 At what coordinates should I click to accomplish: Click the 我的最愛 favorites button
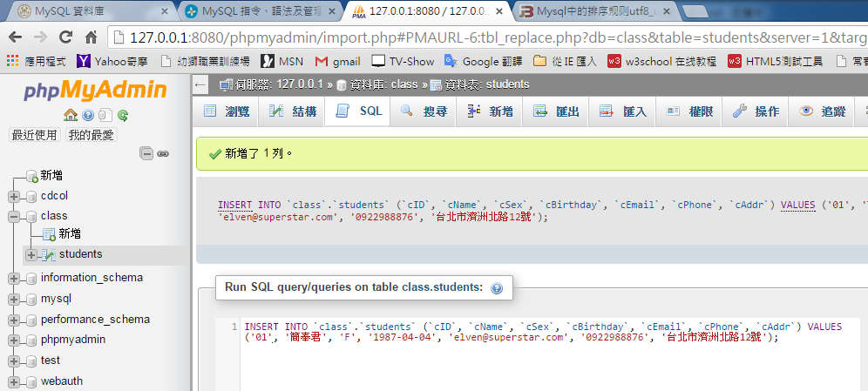click(x=92, y=135)
